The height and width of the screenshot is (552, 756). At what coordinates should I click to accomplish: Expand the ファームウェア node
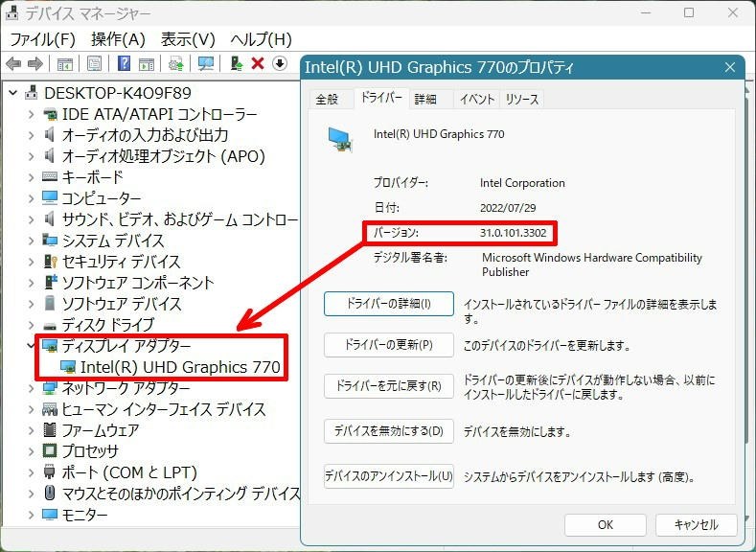pos(32,430)
